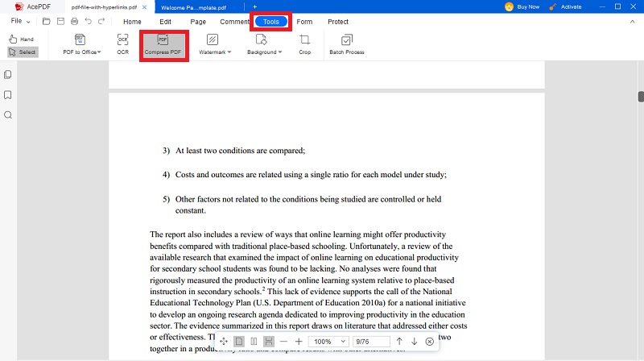Select two-page view mode
Image resolution: width=644 pixels, height=361 pixels.
pos(254,342)
